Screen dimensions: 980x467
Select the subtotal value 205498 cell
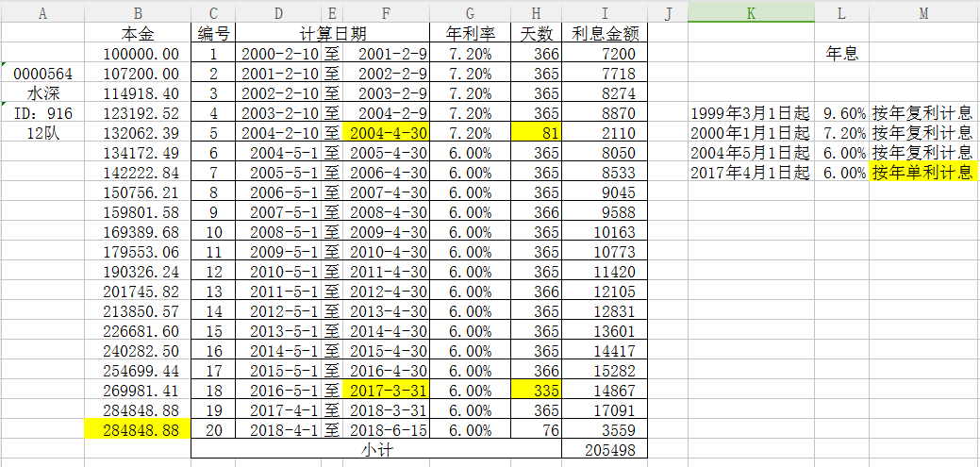coord(605,450)
